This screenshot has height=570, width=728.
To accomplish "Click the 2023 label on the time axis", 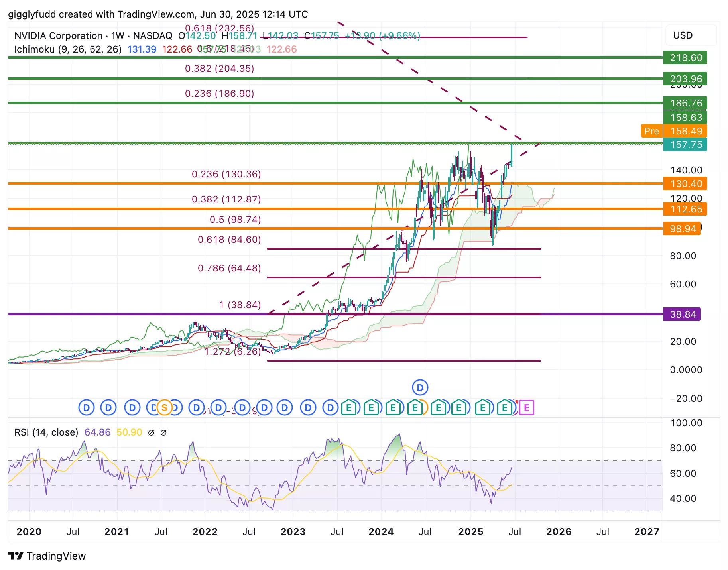I will (293, 532).
